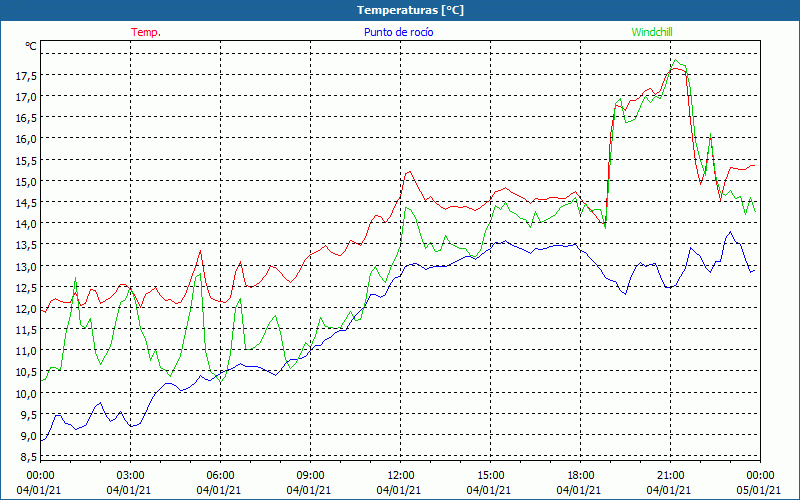The width and height of the screenshot is (800, 500).
Task: Click the '14,5' y-axis value
Action: click(x=27, y=203)
